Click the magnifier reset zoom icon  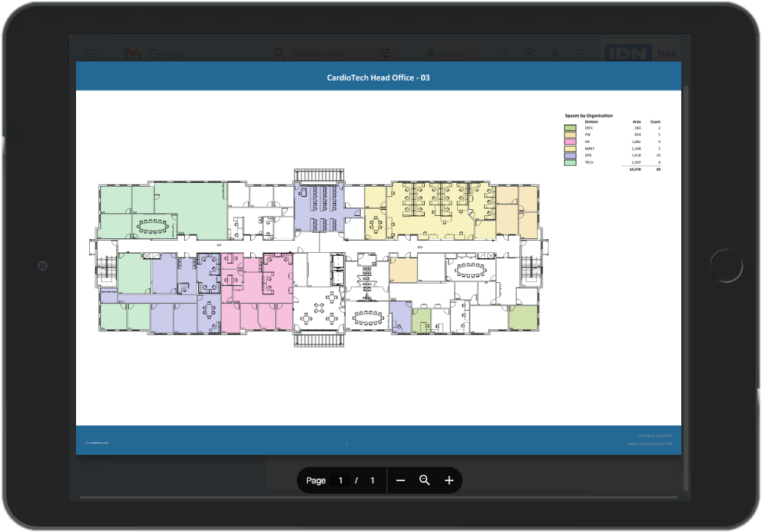point(424,481)
